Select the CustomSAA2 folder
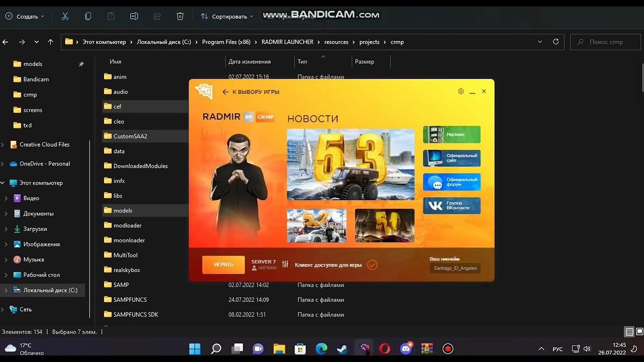This screenshot has height=362, width=644. tap(130, 136)
